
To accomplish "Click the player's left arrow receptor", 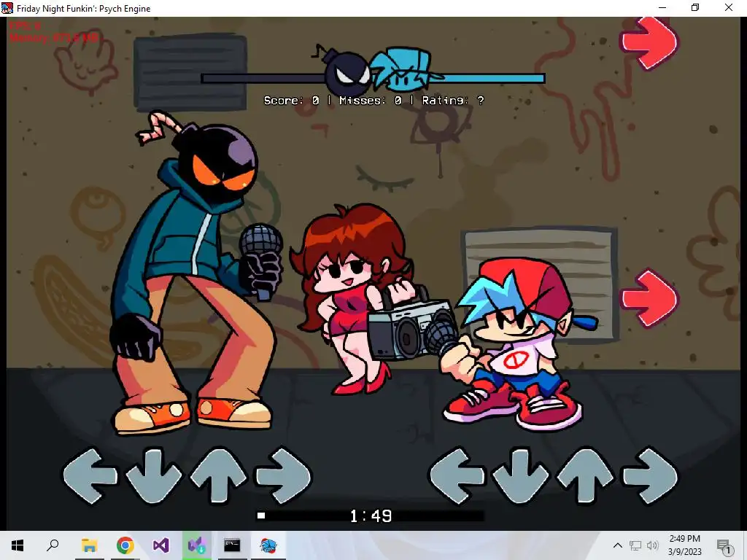I will pos(457,475).
